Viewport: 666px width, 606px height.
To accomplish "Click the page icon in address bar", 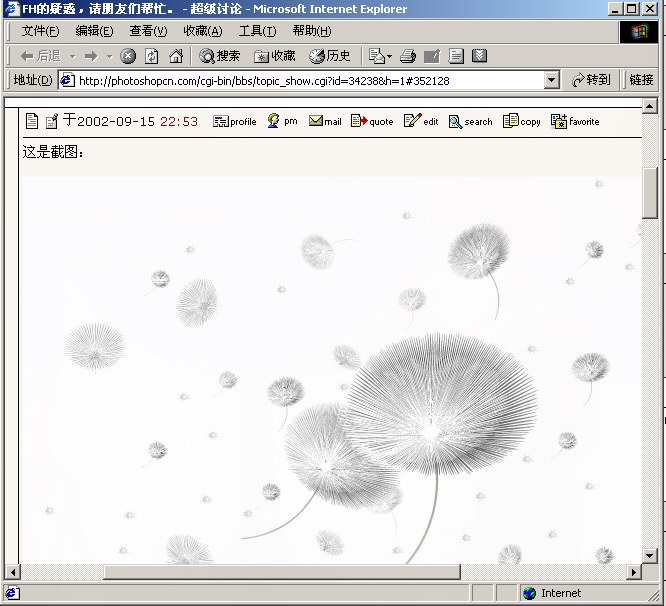I will (68, 80).
